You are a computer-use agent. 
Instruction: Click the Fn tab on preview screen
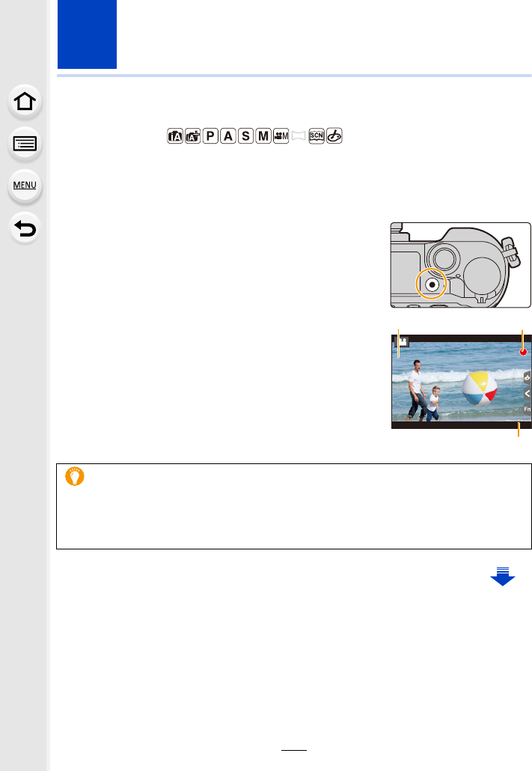click(527, 409)
